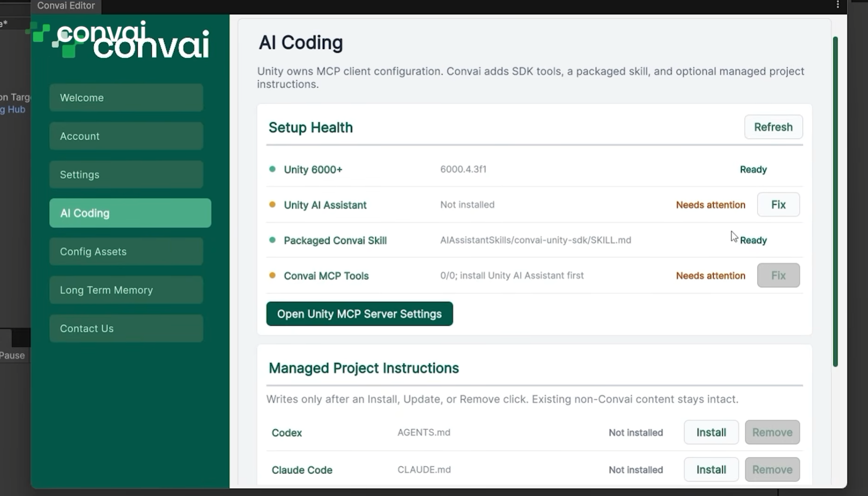Click the Setup Health heading

(311, 127)
